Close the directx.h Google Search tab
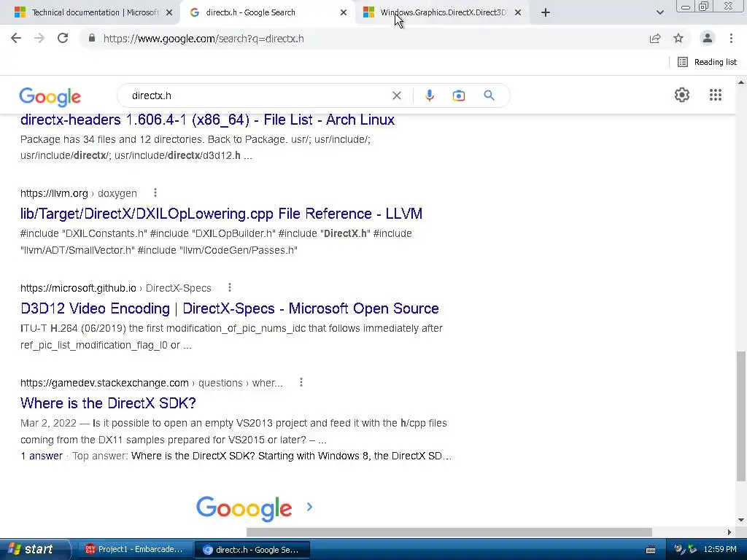 pyautogui.click(x=344, y=12)
